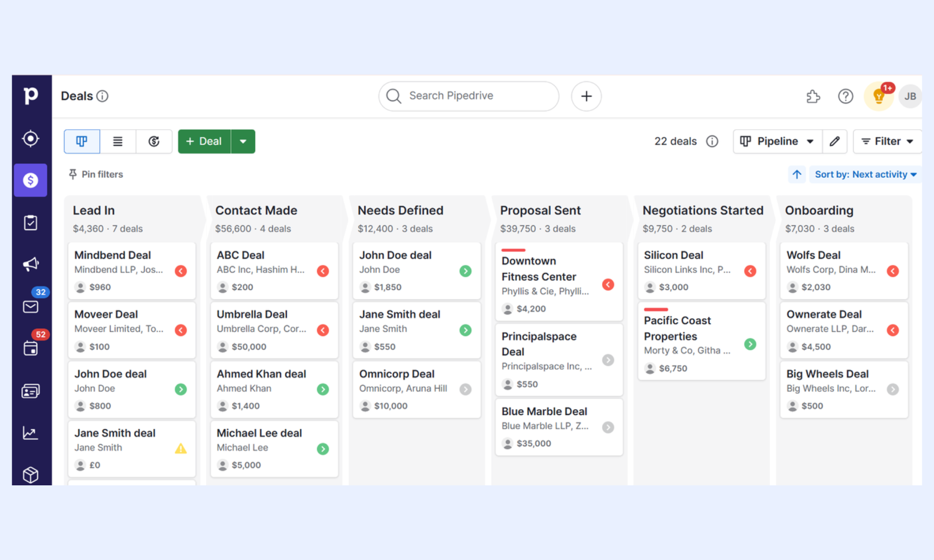Click the quick add plus button
934x560 pixels.
(x=586, y=96)
